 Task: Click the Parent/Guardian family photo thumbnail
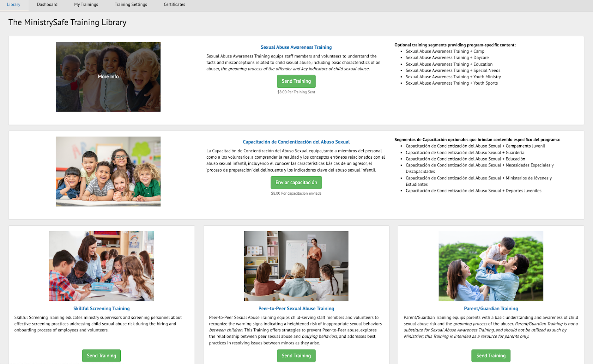click(x=491, y=266)
